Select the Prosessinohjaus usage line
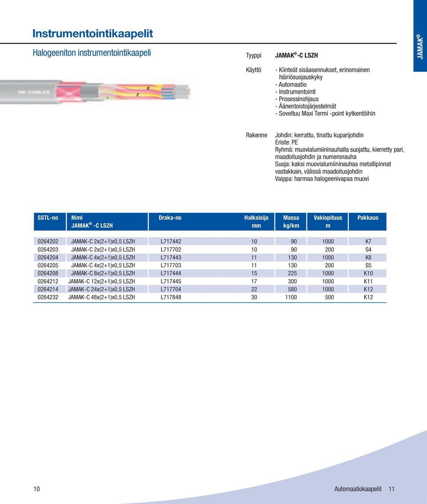 point(297,99)
